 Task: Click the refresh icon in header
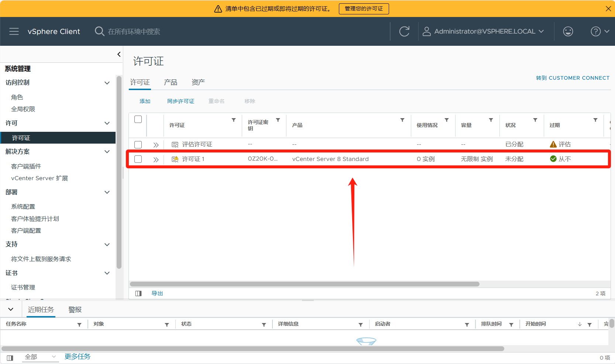tap(404, 31)
